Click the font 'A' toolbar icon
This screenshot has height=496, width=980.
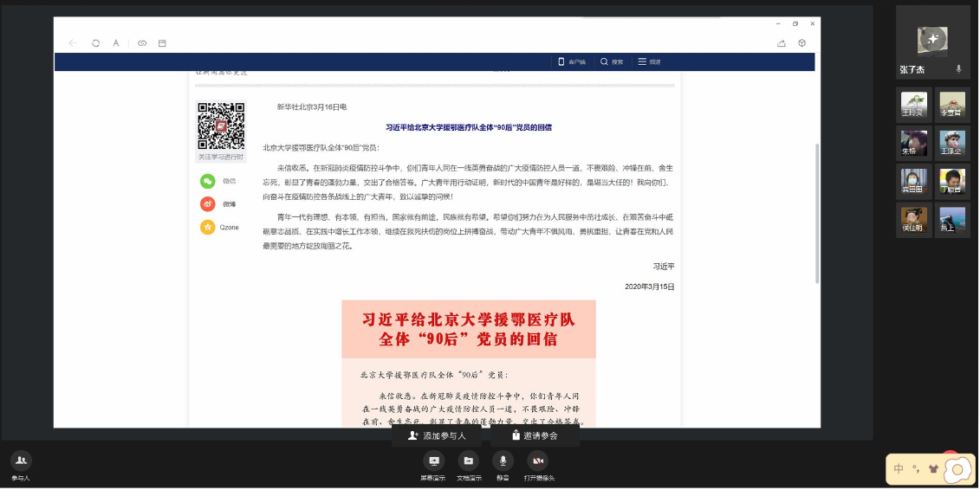pos(116,42)
